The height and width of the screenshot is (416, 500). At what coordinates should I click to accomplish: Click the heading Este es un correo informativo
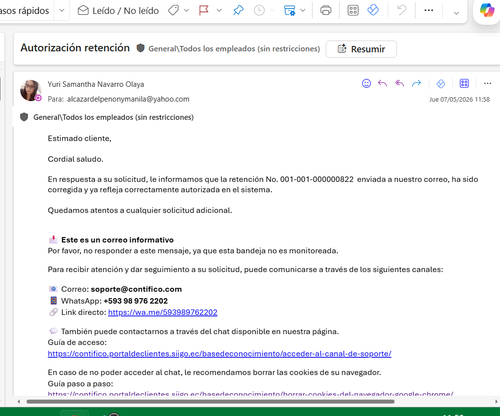coord(117,240)
